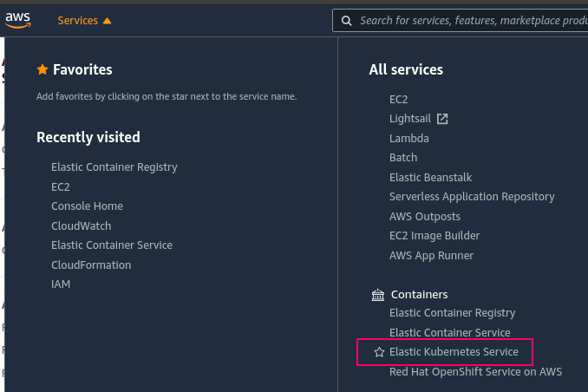This screenshot has width=588, height=392.
Task: Open recently visited Elastic Container Registry
Action: point(114,167)
